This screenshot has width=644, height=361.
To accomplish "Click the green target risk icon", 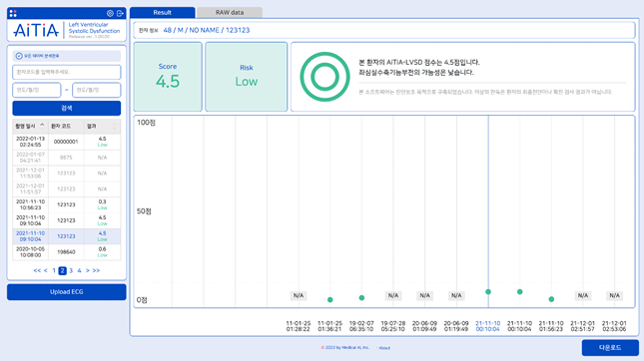I will [324, 77].
